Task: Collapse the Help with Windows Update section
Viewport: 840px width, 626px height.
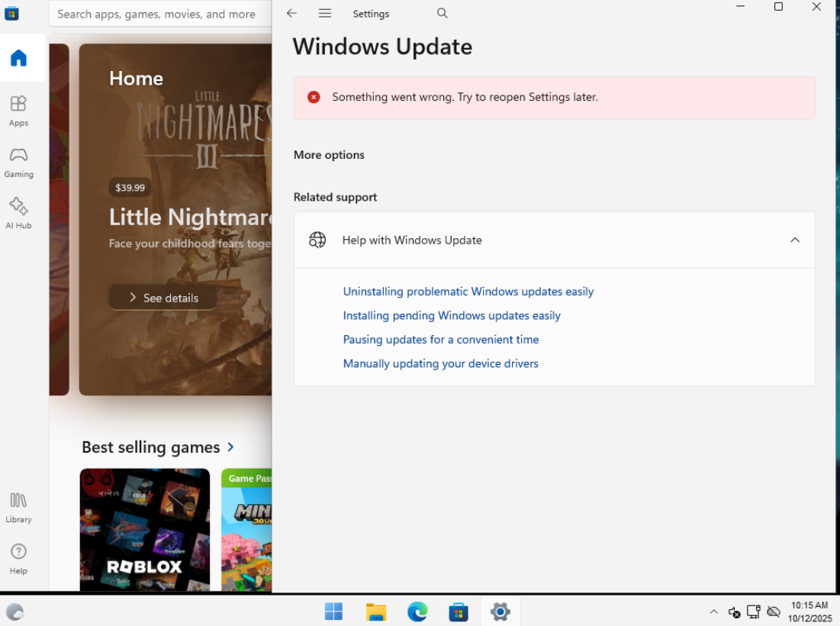Action: click(795, 240)
